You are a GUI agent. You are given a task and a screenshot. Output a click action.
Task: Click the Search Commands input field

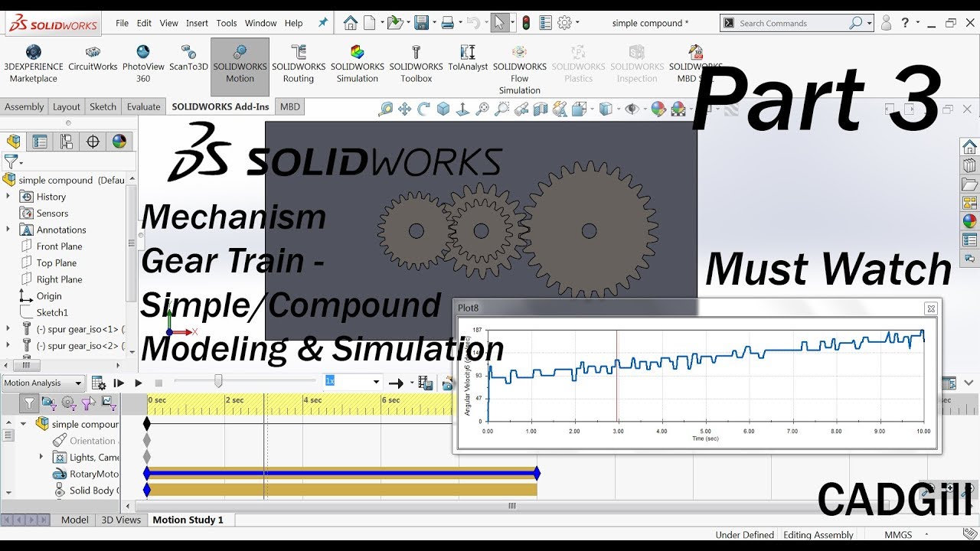coord(792,24)
